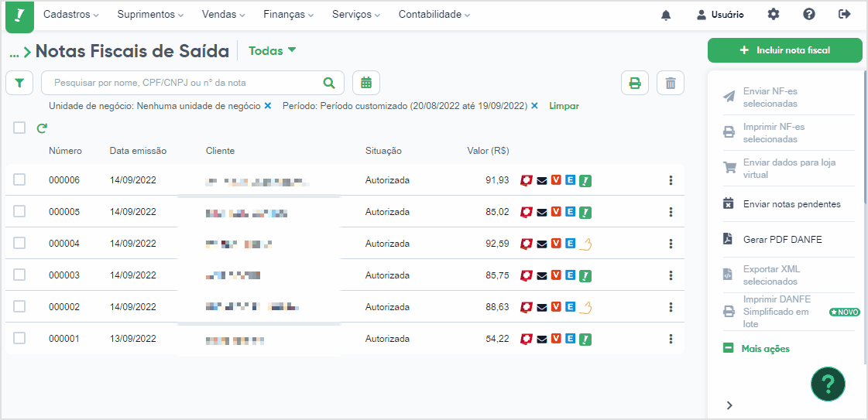Open the calendar period picker
This screenshot has width=868, height=420.
(366, 83)
